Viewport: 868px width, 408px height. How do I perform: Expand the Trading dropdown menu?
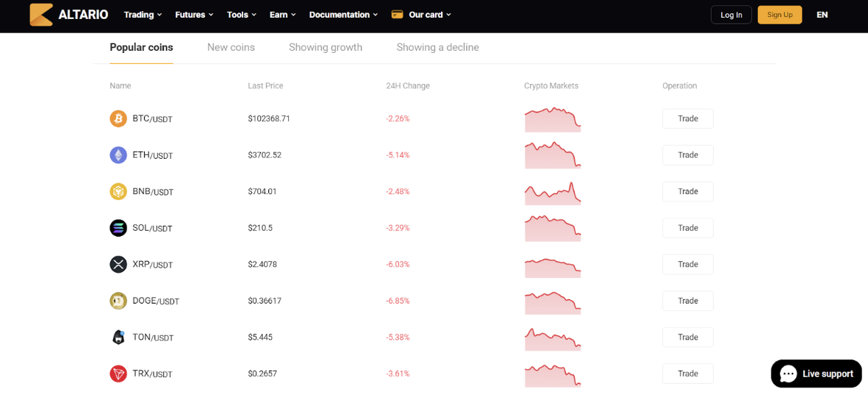[143, 15]
